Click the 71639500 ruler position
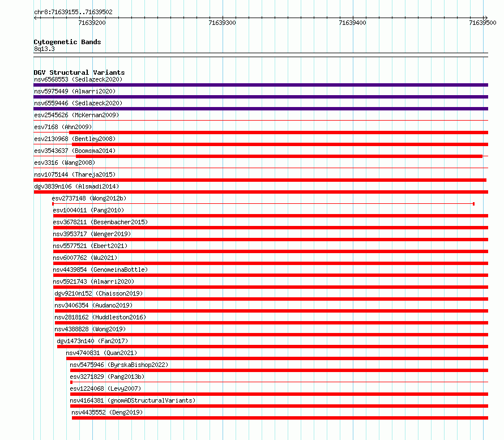504x440 pixels. 482,23
